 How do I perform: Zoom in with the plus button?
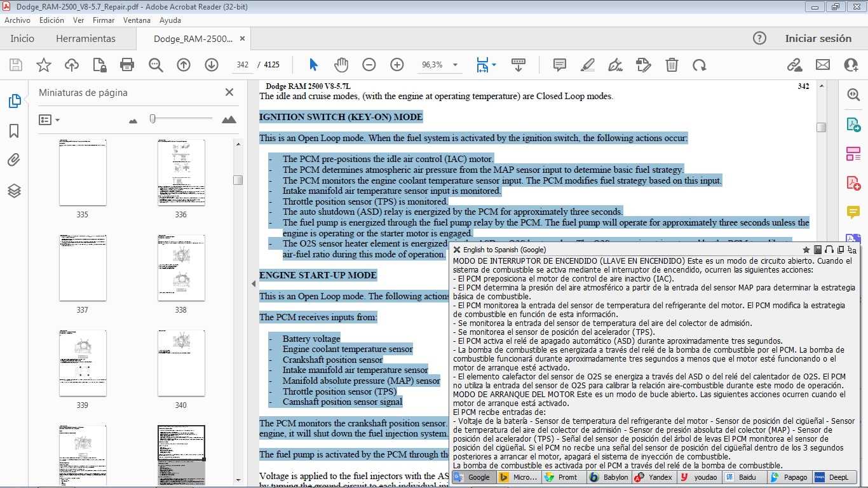pos(397,65)
